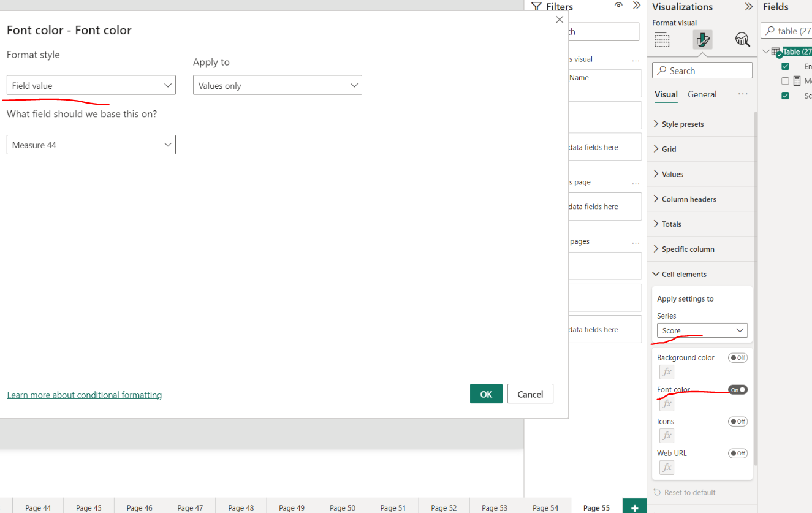Click the table icon for Table (27)

click(776, 52)
